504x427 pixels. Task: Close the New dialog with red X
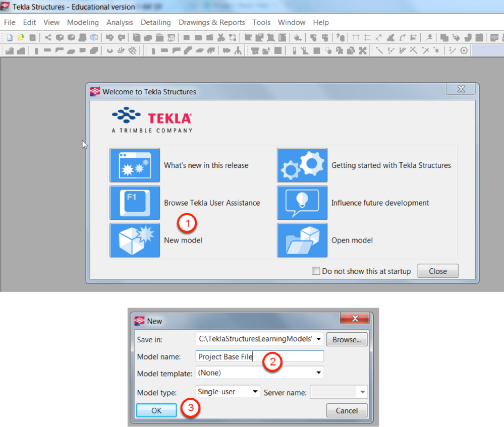[355, 319]
